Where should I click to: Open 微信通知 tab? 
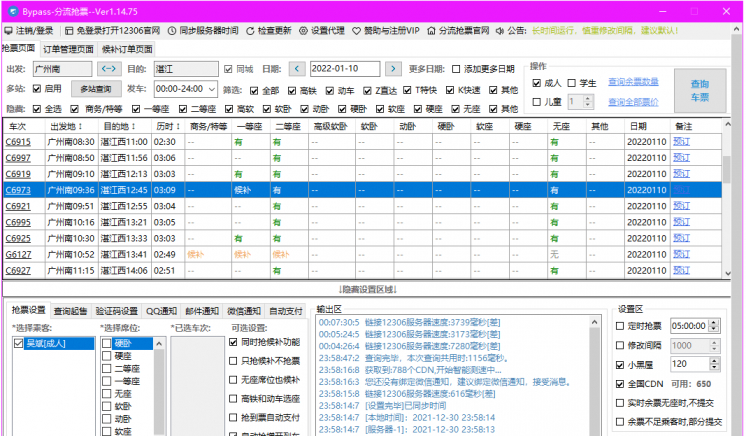tap(244, 311)
